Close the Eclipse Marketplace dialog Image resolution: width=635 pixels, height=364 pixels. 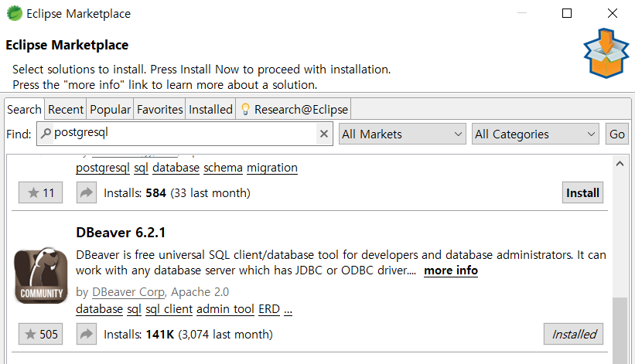[613, 13]
